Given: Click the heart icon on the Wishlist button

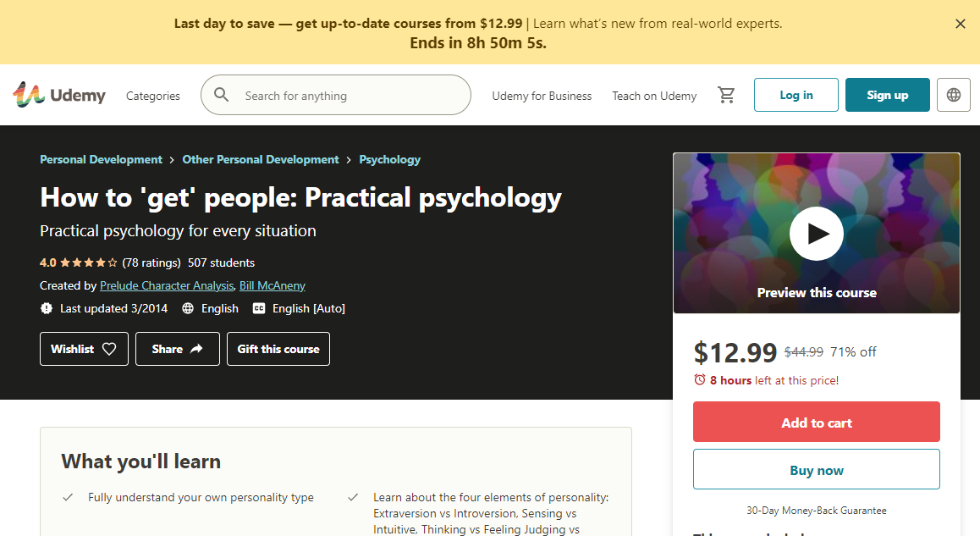Looking at the screenshot, I should click(x=107, y=349).
